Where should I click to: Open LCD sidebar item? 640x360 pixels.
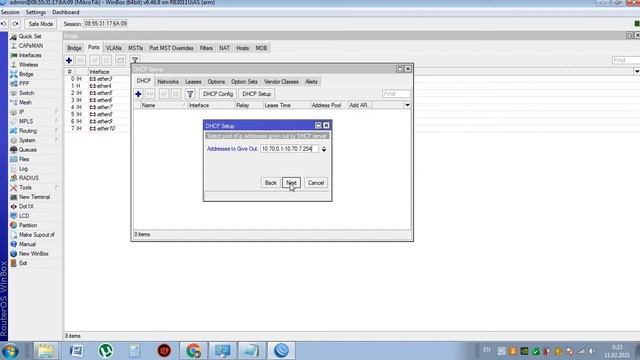coord(24,216)
